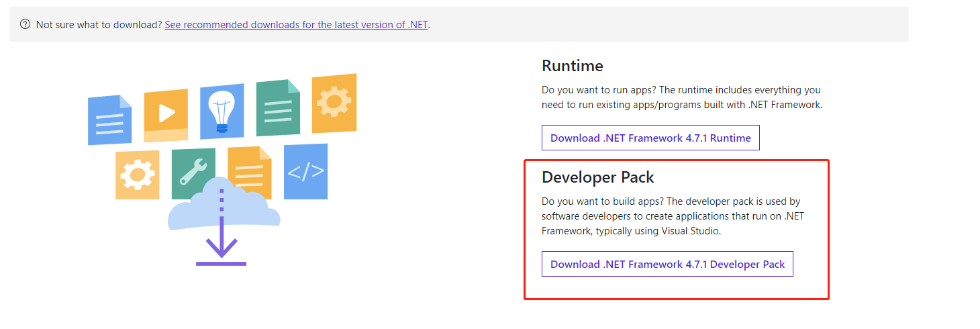This screenshot has width=980, height=329.
Task: Click the Developer Pack heading
Action: tap(598, 177)
